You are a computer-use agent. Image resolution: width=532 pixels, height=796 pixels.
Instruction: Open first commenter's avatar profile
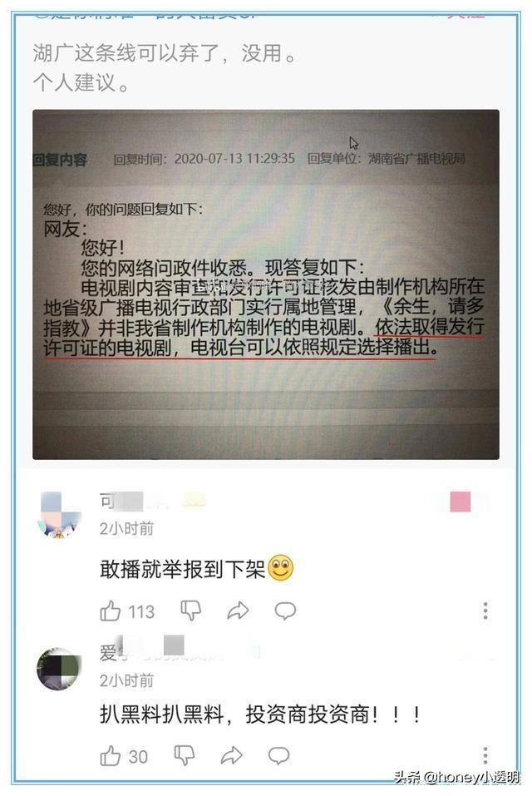(x=59, y=515)
